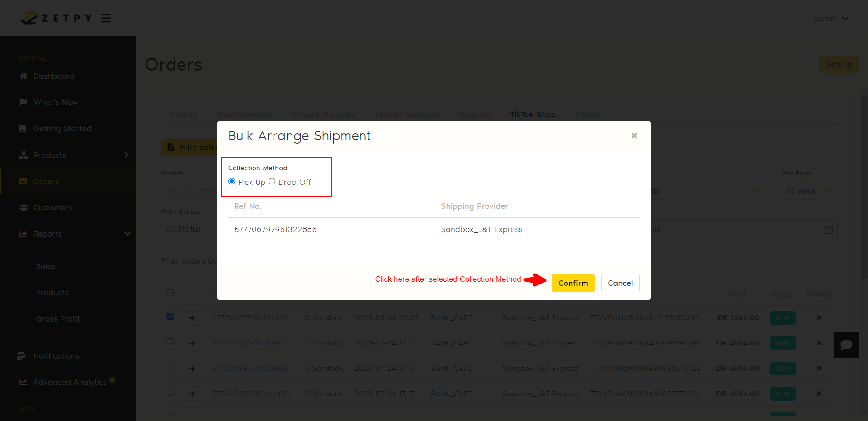This screenshot has height=421, width=868.
Task: Select the Pick Up radio option
Action: [232, 181]
